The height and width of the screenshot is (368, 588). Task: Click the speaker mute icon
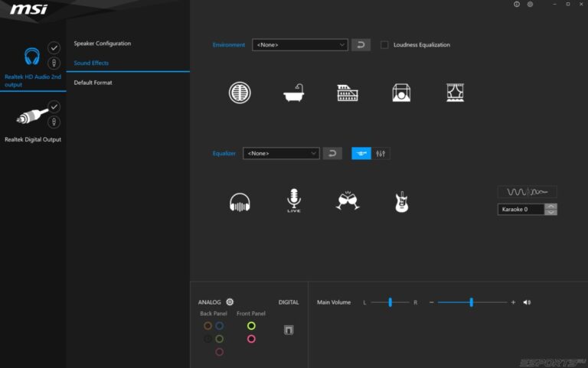(x=527, y=303)
